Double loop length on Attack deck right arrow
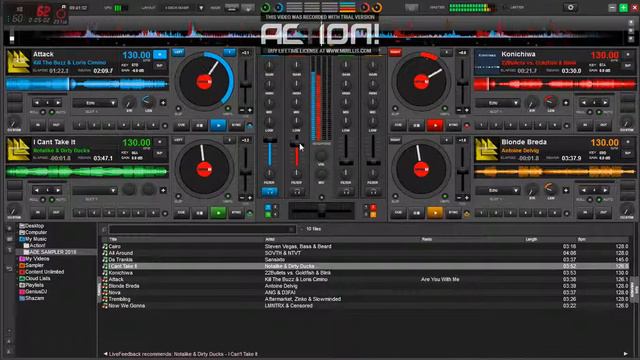 [x=58, y=103]
